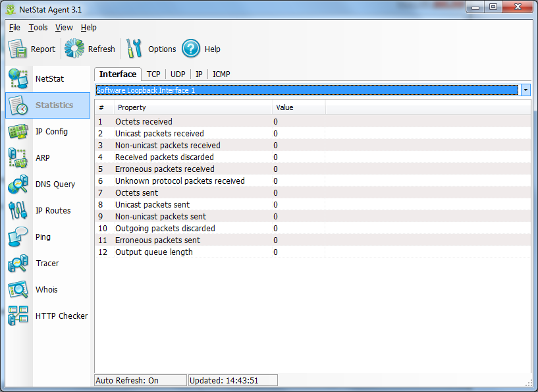This screenshot has height=392, width=538.
Task: Switch to the UDP tab
Action: [x=178, y=74]
